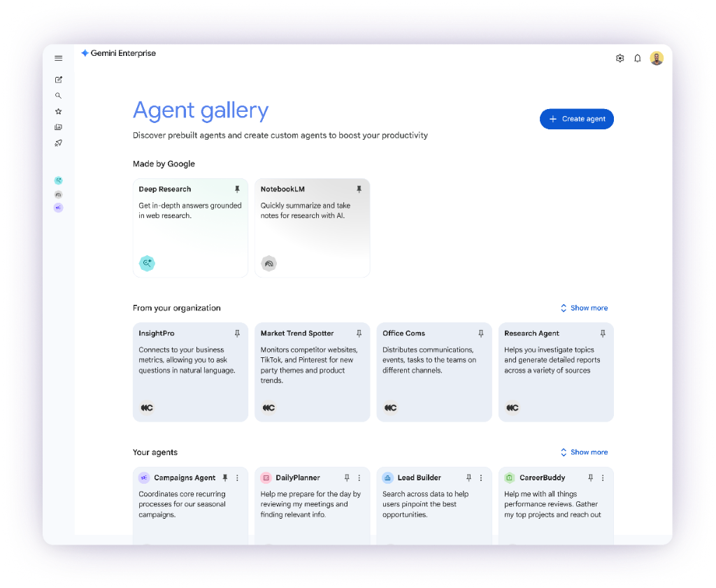Click the search icon in sidebar

coord(59,96)
